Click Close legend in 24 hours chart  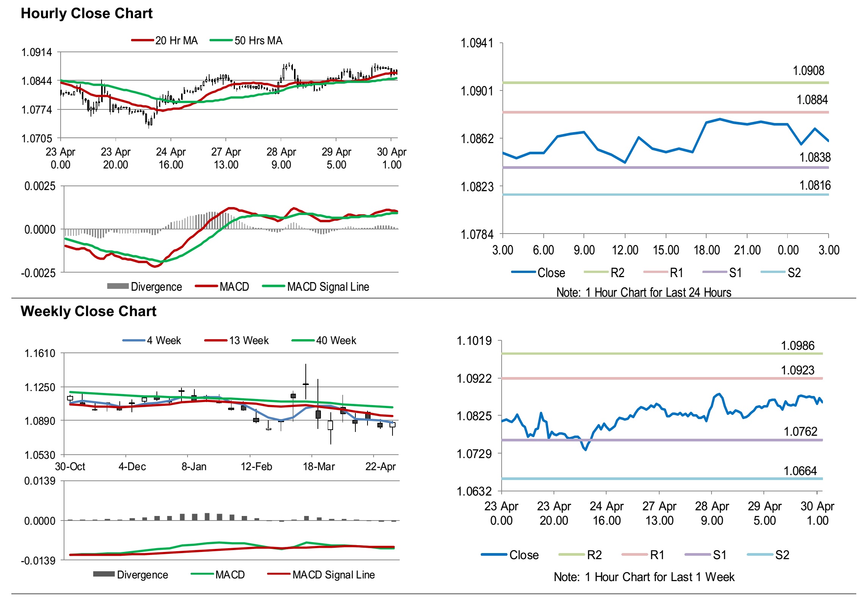coord(551,273)
